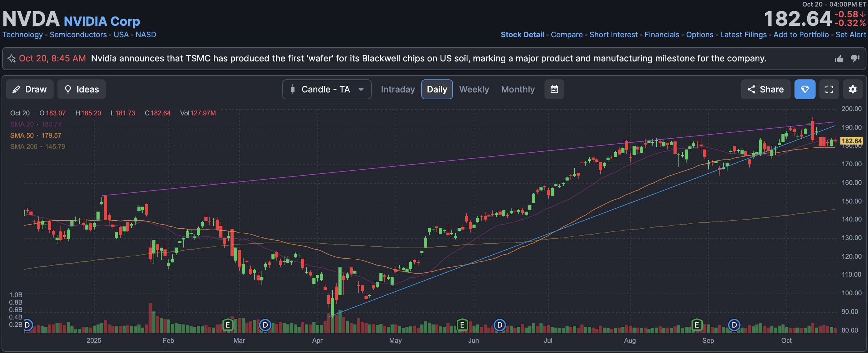Screen dimensions: 868x353
Task: Click the thumbs up icon on news
Action: pos(839,59)
